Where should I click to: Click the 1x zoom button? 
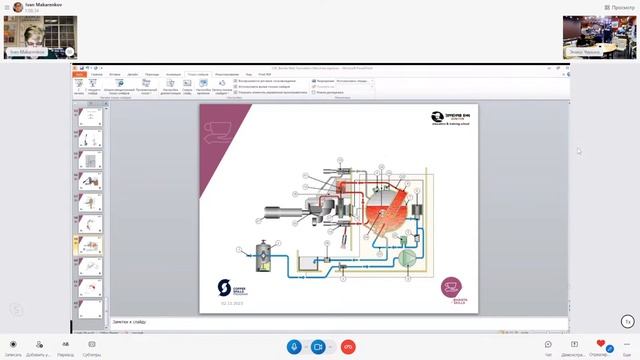pos(628,322)
